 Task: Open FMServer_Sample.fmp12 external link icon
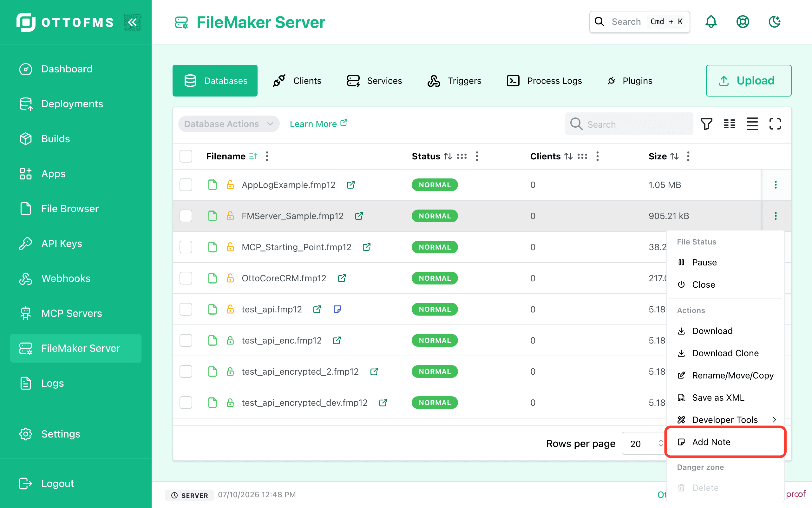pyautogui.click(x=359, y=216)
